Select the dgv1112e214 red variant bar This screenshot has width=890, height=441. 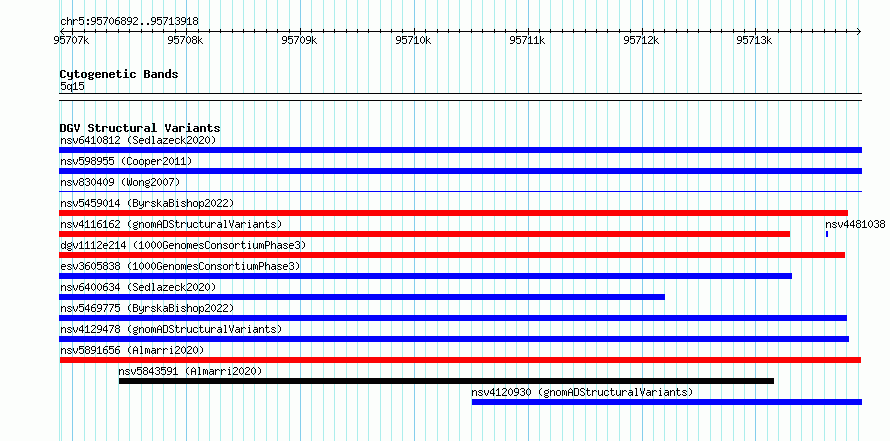[452, 255]
